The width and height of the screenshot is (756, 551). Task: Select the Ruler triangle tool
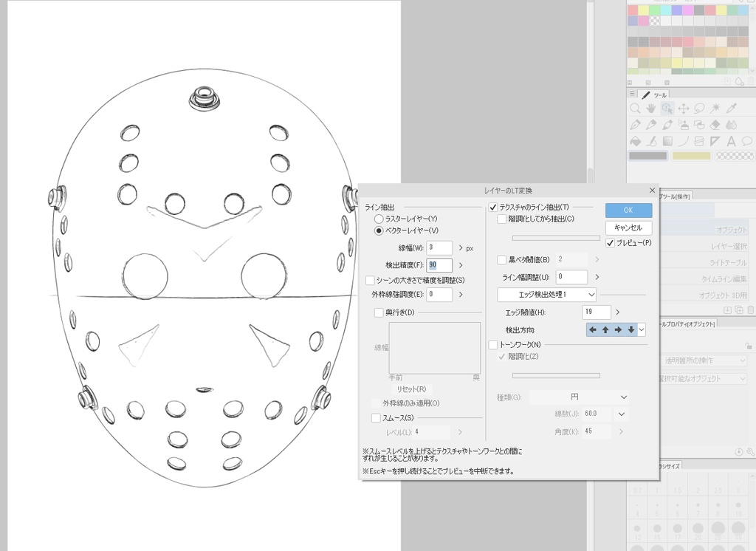pos(715,141)
